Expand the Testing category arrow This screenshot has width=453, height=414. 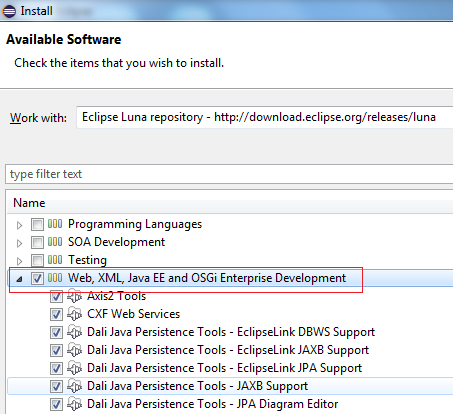coord(19,261)
